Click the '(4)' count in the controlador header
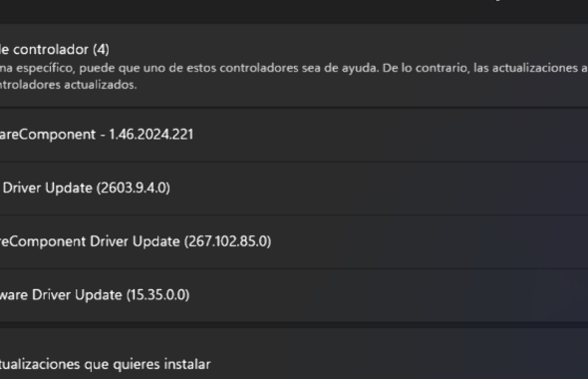Viewport: 588px width, 379px height. (101, 50)
